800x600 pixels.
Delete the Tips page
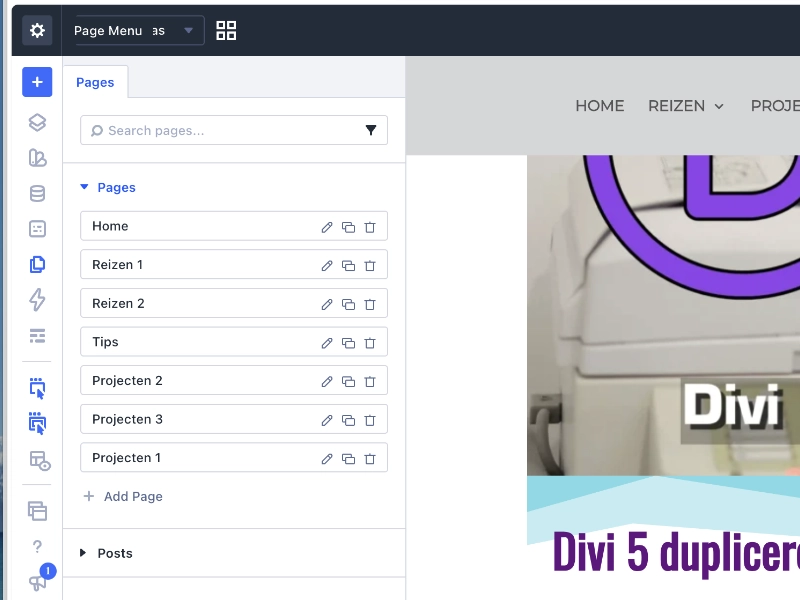click(x=370, y=343)
